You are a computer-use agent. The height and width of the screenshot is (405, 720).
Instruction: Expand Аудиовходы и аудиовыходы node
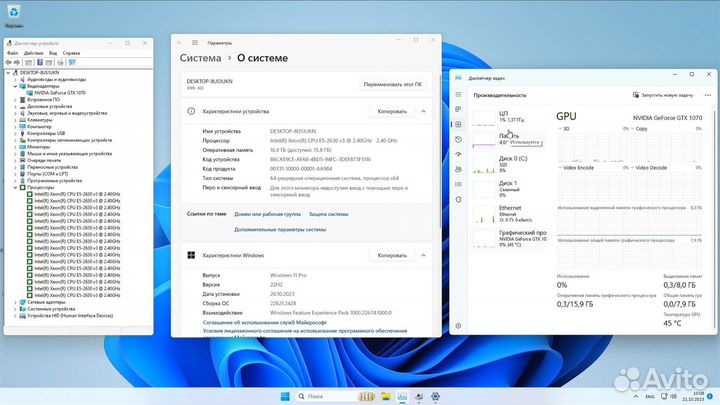[15, 79]
